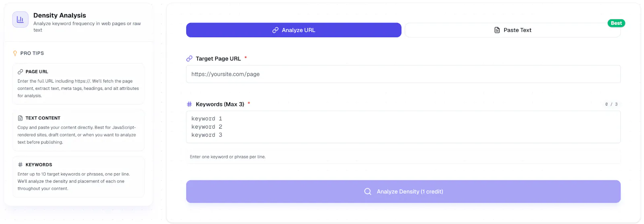Click the Target Page URL label
Screen dimensions: 644x224
[x=218, y=59]
